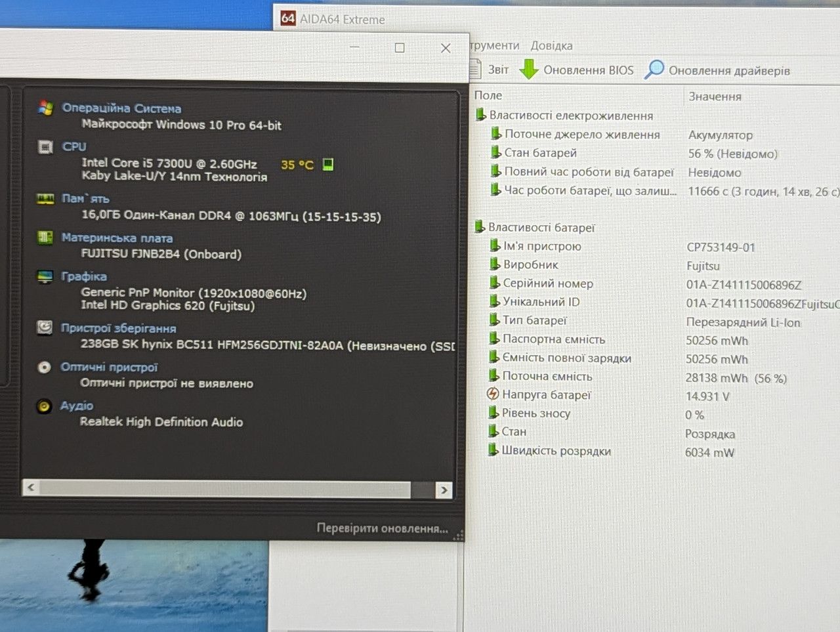Click the Оновлення драйверів magnifier icon
This screenshot has height=632, width=840.
[x=654, y=70]
